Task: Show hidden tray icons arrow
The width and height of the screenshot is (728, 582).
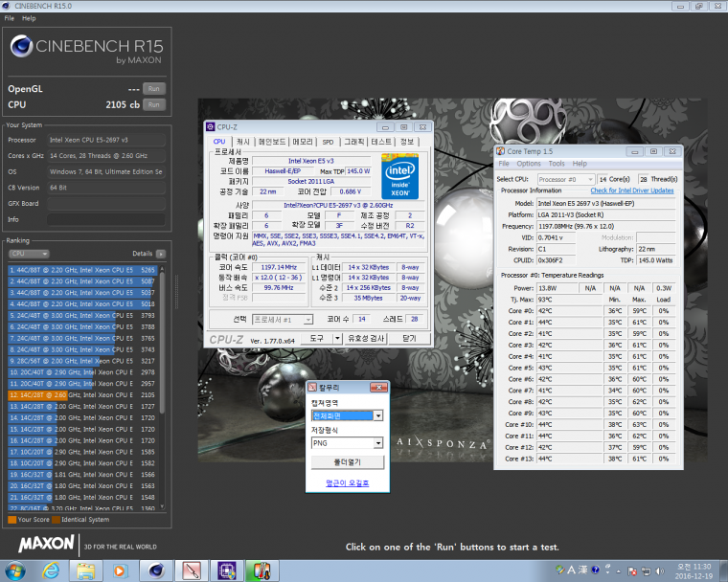Action: point(619,571)
